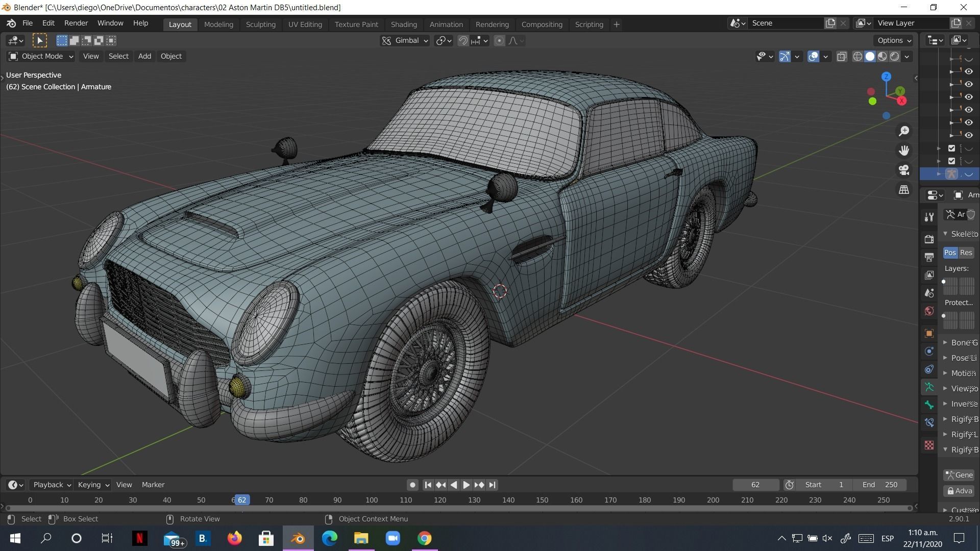Viewport: 980px width, 551px height.
Task: Click the timeline playhead marker at 62
Action: tap(241, 500)
